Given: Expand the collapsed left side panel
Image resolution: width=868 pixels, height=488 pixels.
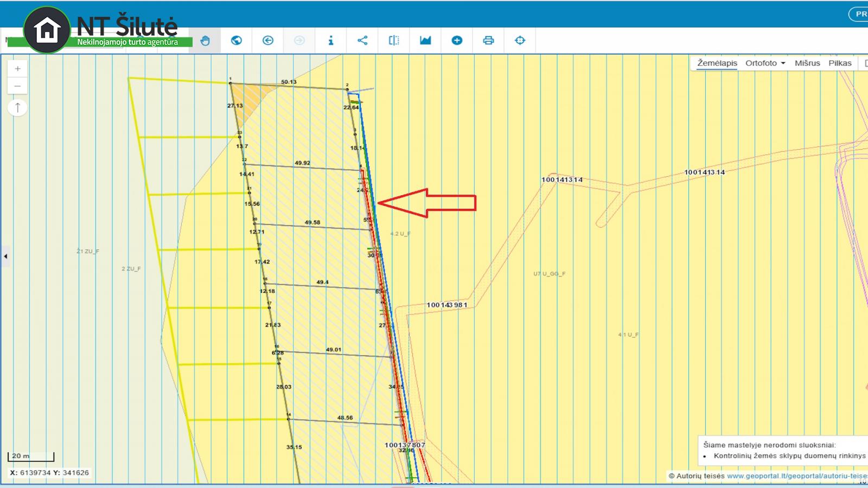Looking at the screenshot, I should tap(5, 256).
